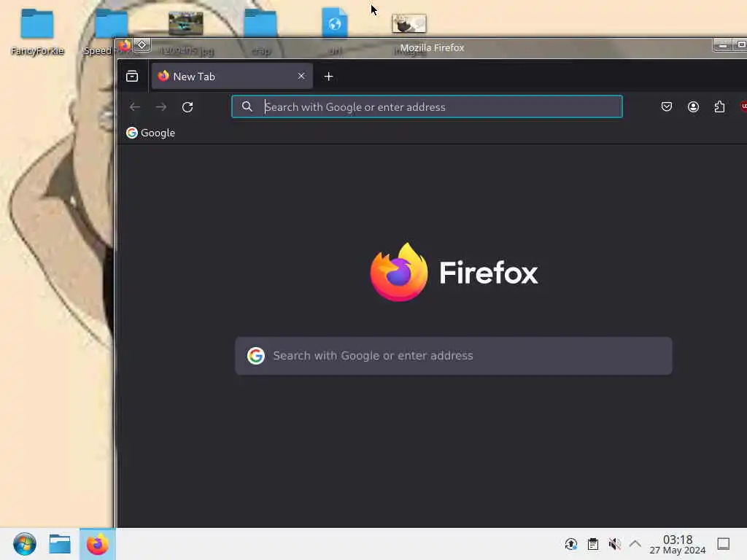Expand hidden system tray icons arrow
Screen dimensions: 747x560
[635, 544]
